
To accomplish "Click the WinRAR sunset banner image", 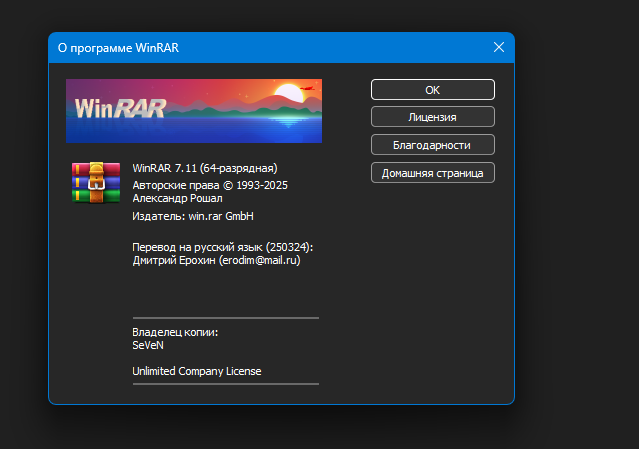I will coord(194,111).
